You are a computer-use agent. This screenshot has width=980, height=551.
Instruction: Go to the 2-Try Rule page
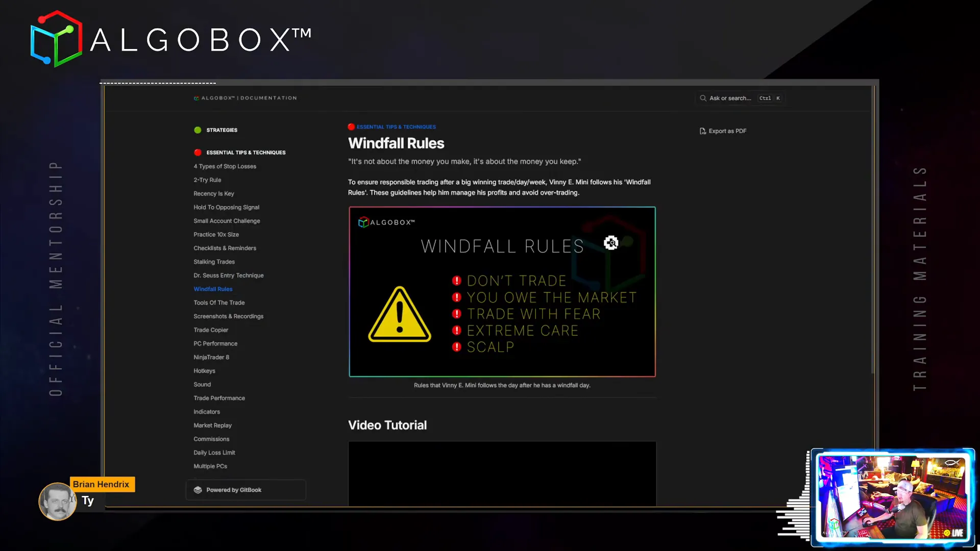207,180
